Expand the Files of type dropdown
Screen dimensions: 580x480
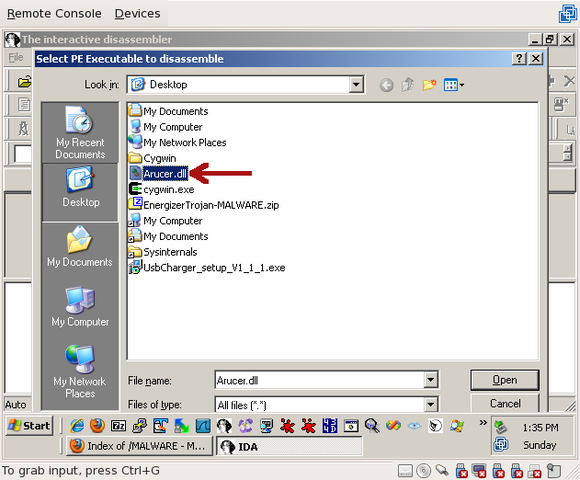click(x=431, y=405)
